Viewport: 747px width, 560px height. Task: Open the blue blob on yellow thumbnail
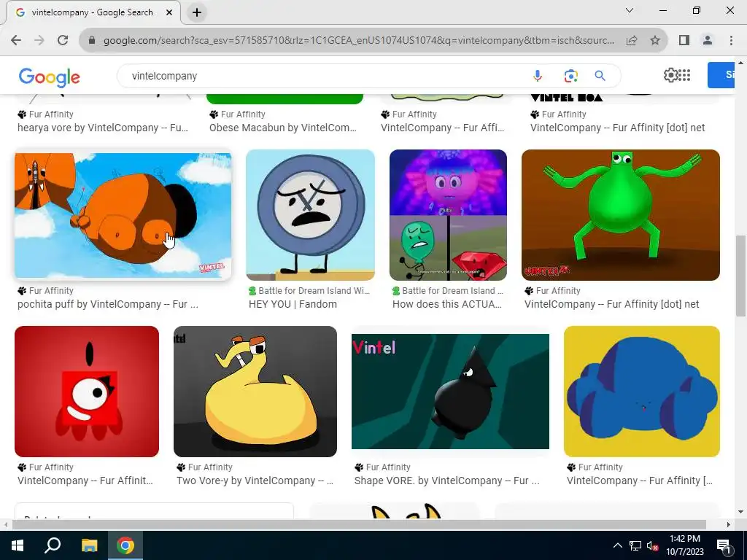pyautogui.click(x=642, y=392)
